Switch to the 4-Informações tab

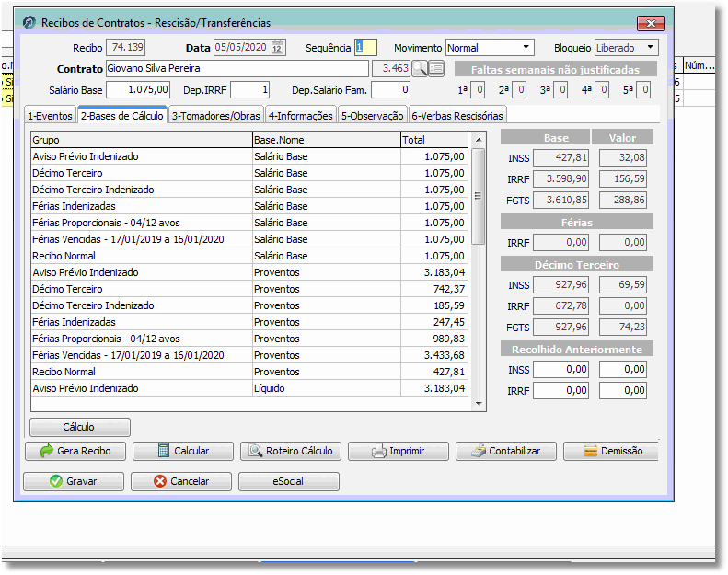(x=301, y=116)
